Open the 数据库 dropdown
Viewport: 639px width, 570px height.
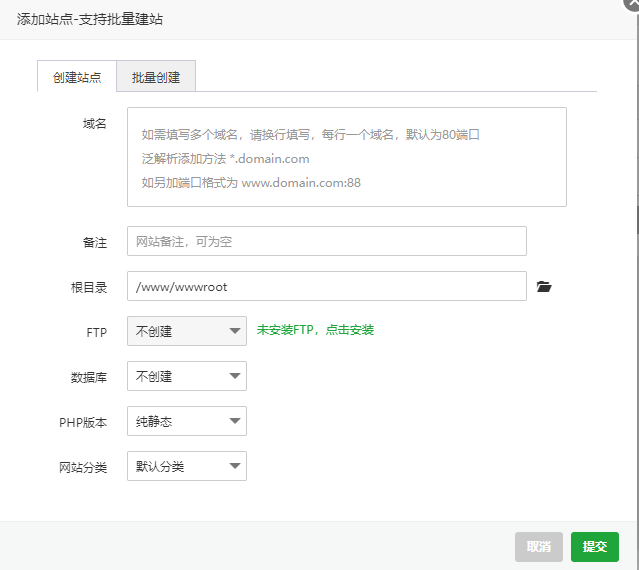[x=187, y=376]
